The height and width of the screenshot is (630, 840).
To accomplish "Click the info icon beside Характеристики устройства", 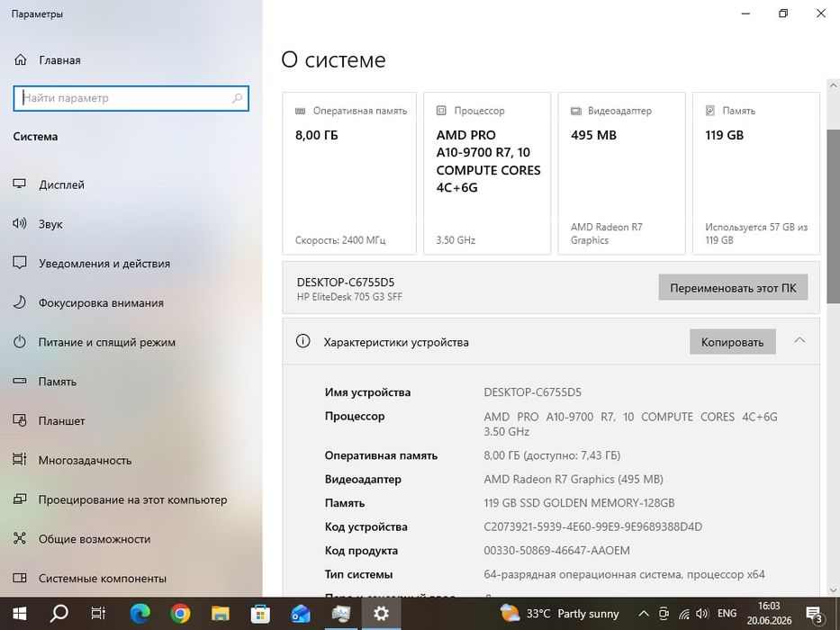I will coord(303,341).
